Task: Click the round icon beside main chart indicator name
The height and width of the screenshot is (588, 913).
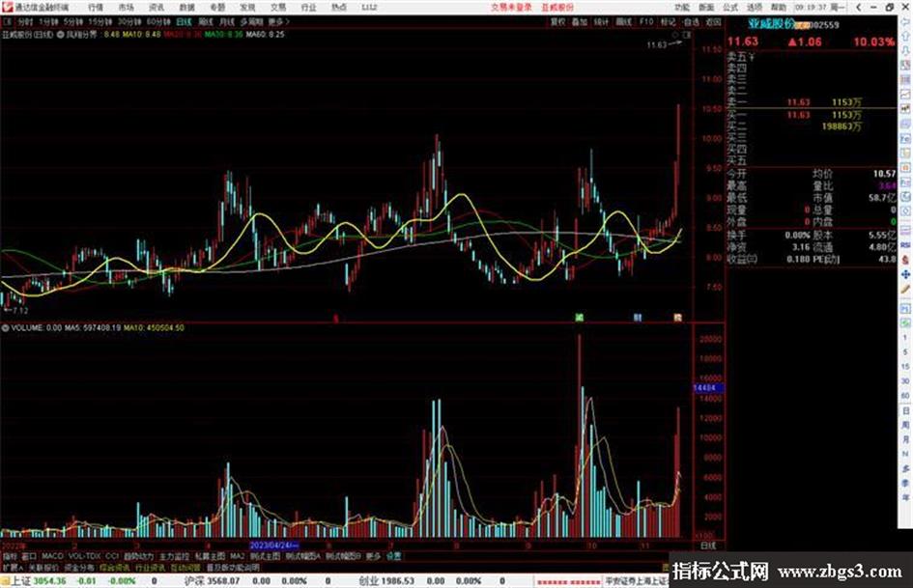Action: [x=61, y=35]
